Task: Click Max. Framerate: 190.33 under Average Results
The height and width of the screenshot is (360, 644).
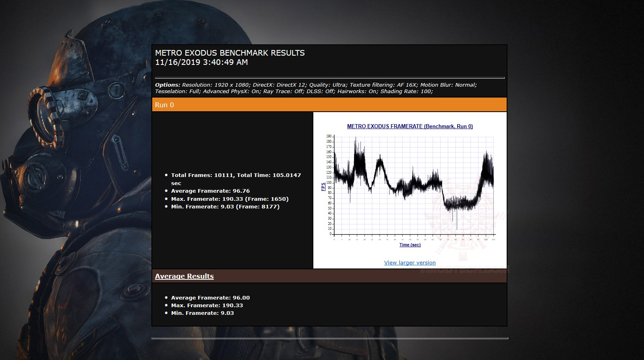Action: tap(207, 306)
